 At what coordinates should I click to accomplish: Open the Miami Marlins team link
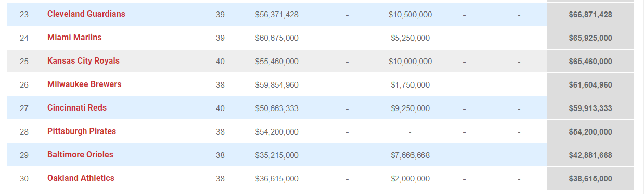pyautogui.click(x=74, y=38)
